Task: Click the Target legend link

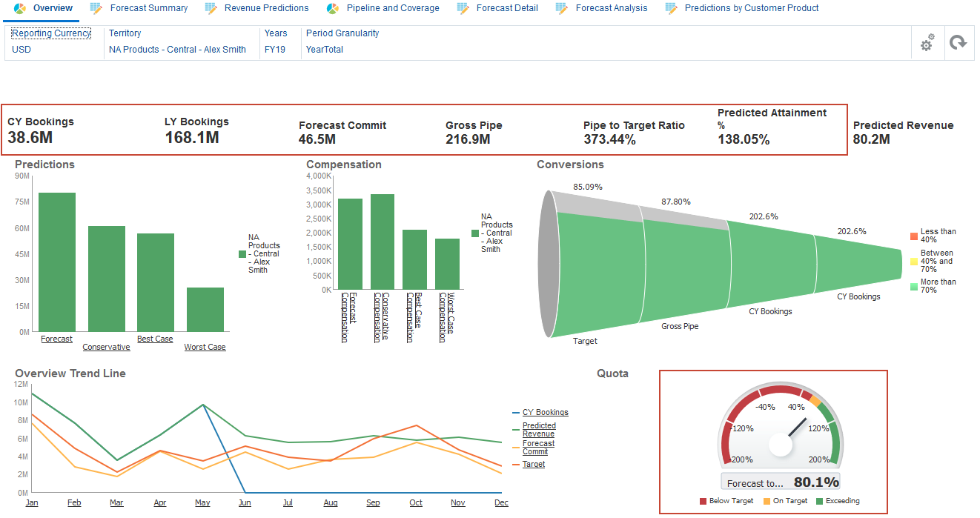Action: 534,463
